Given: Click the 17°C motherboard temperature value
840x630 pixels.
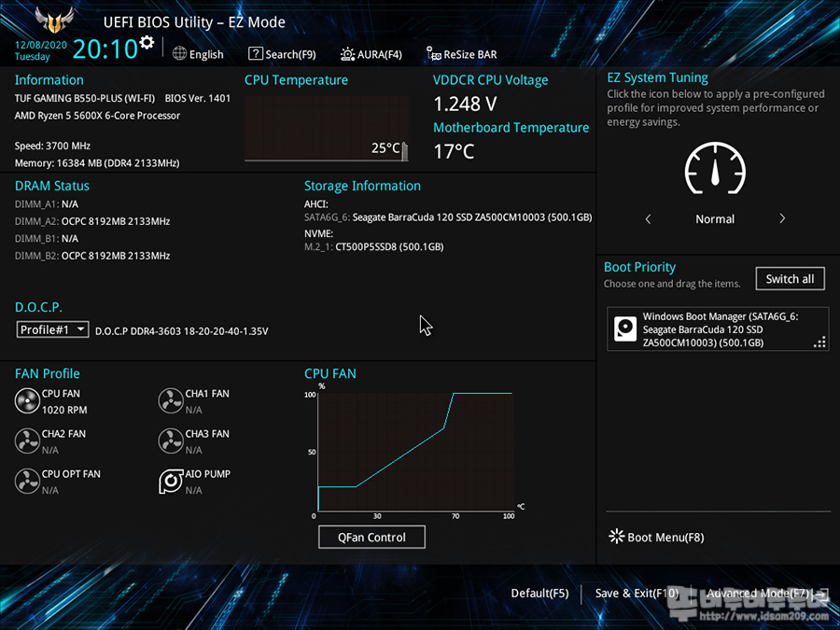Looking at the screenshot, I should 454,151.
